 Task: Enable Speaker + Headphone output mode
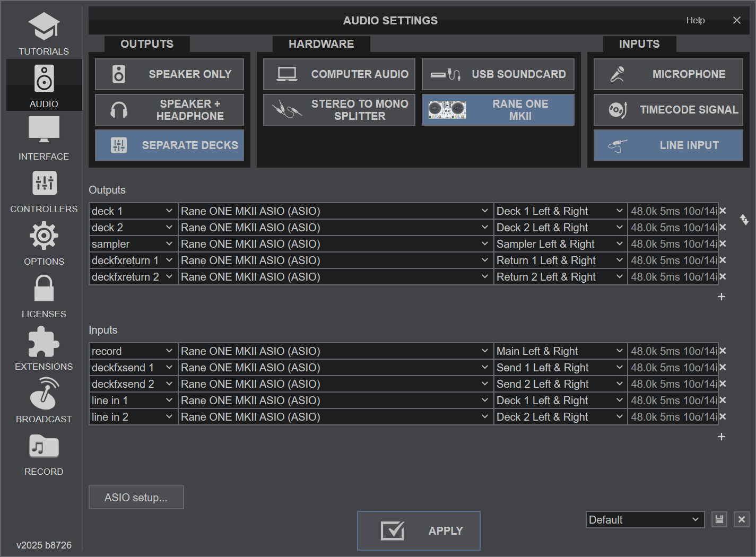[169, 110]
